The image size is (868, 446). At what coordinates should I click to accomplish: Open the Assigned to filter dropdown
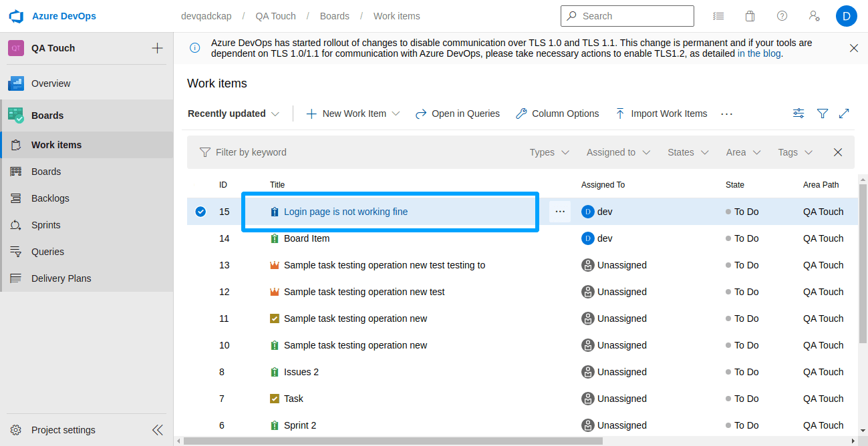[617, 152]
